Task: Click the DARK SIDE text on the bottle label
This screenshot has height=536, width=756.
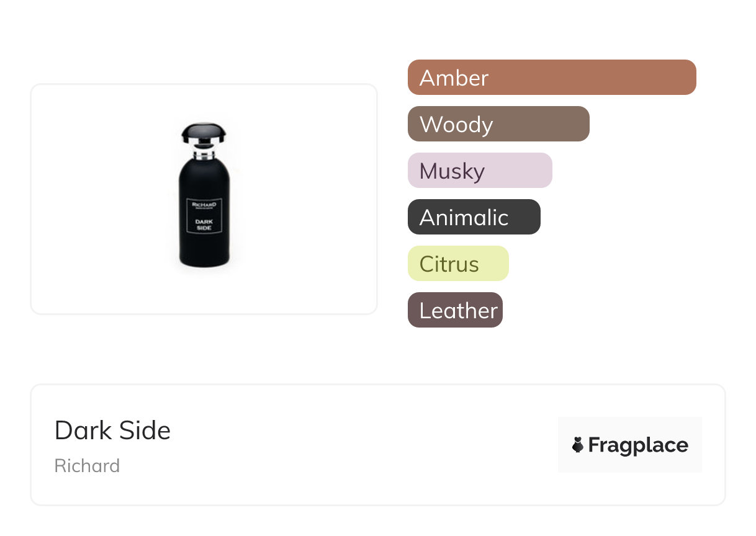Action: click(204, 224)
